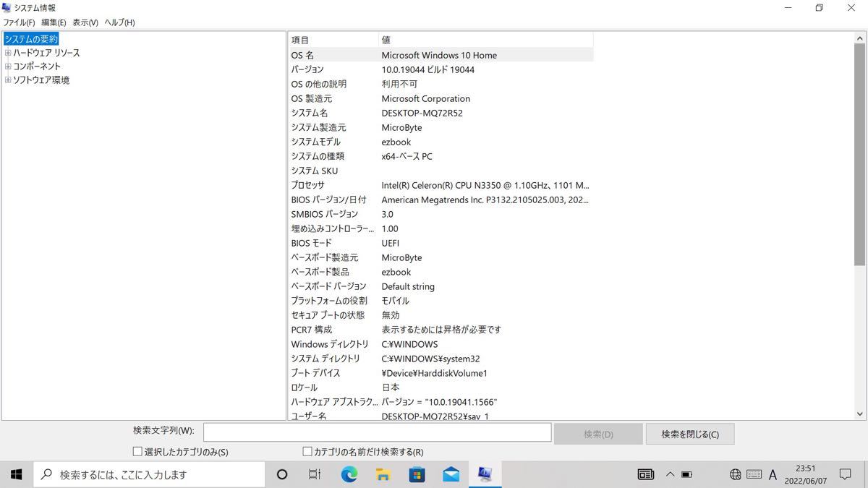Open the notification center icon
Viewport: 868px width, 488px height.
845,474
